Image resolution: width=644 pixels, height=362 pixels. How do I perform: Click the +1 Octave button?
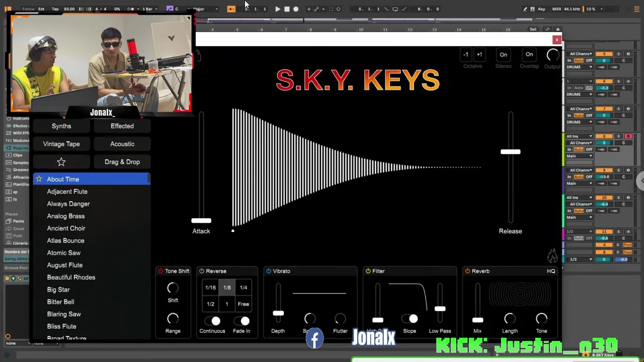pyautogui.click(x=479, y=55)
